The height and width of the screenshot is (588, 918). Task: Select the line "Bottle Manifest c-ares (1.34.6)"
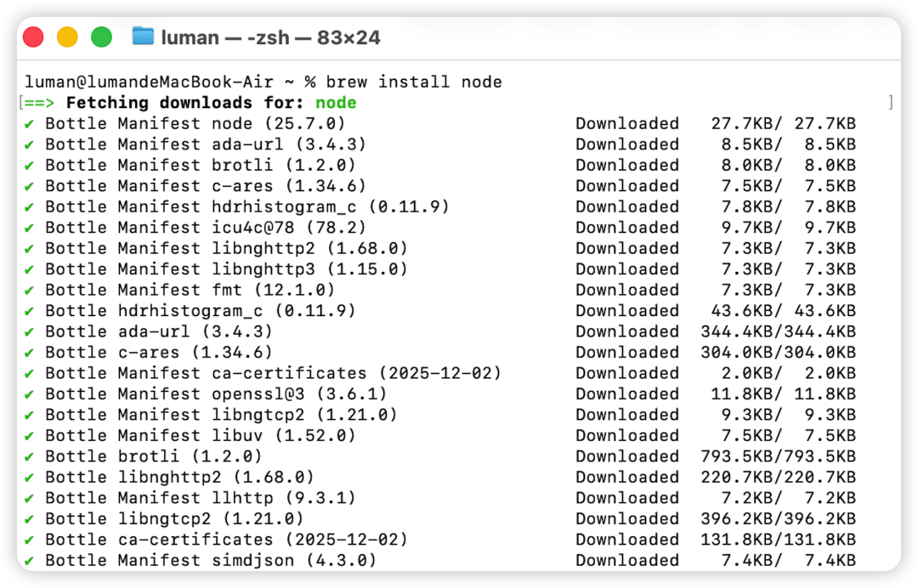point(206,186)
